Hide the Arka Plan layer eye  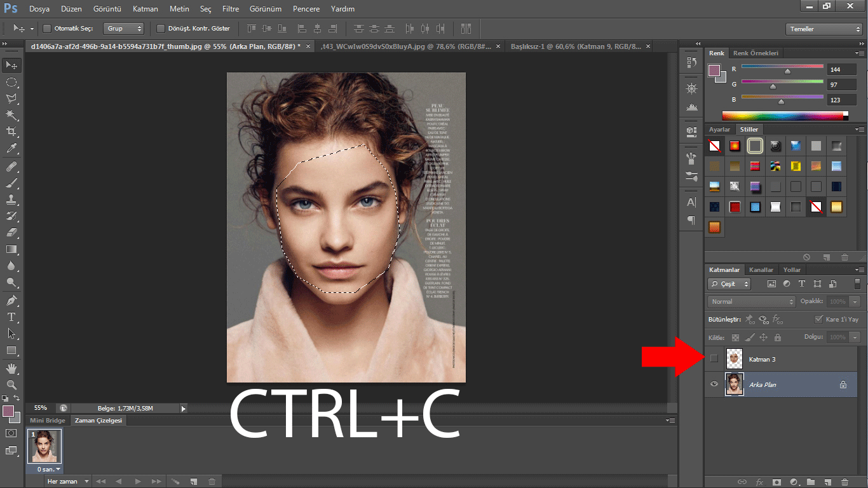coord(714,384)
